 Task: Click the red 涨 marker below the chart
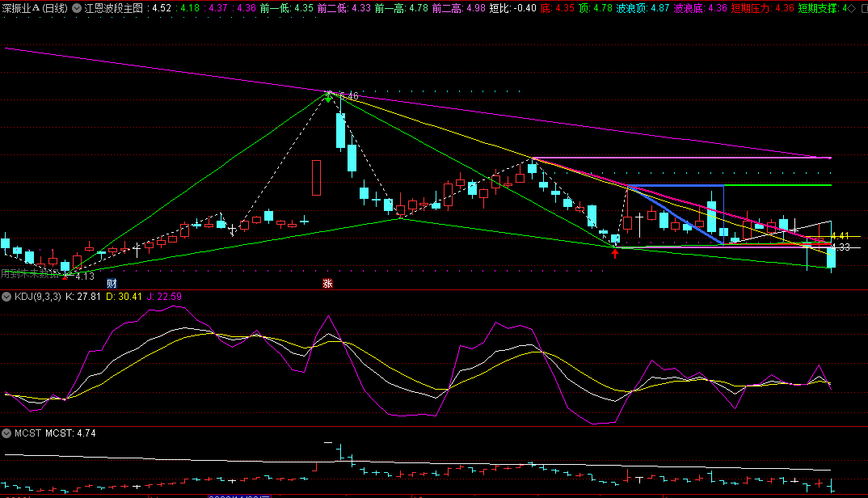tap(327, 284)
